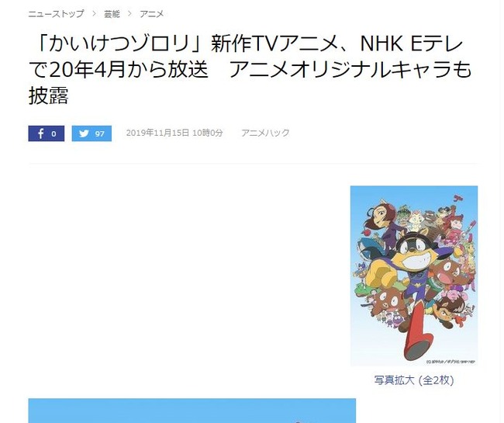Select the アニメ breadcrumb link
This screenshot has height=423, width=504.
click(x=152, y=14)
